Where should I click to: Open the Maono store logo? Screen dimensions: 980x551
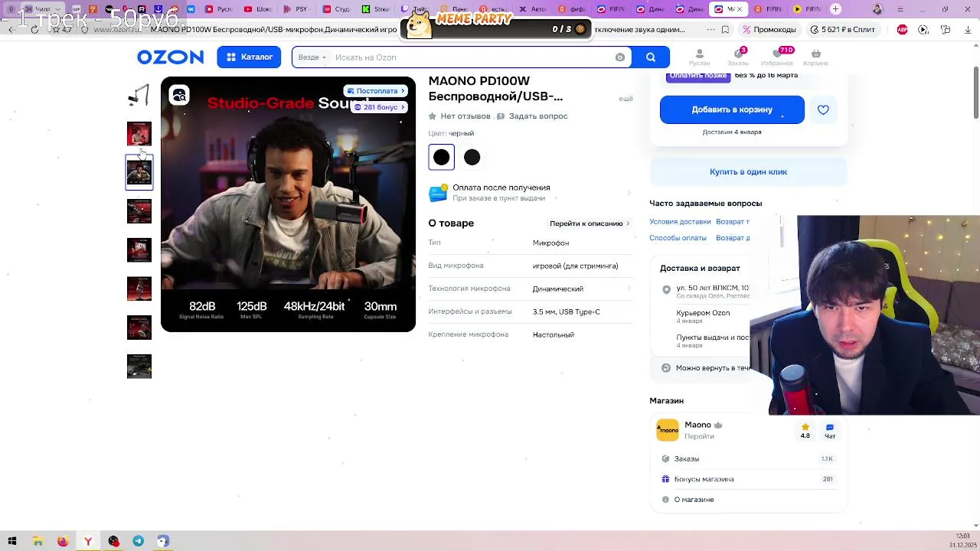668,430
